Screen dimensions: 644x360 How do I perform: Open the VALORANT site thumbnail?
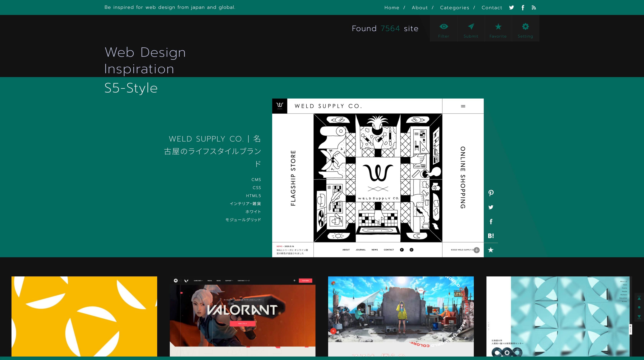(242, 316)
